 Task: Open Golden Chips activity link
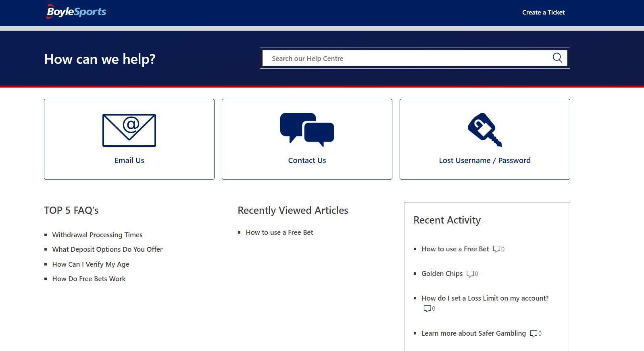(x=442, y=274)
